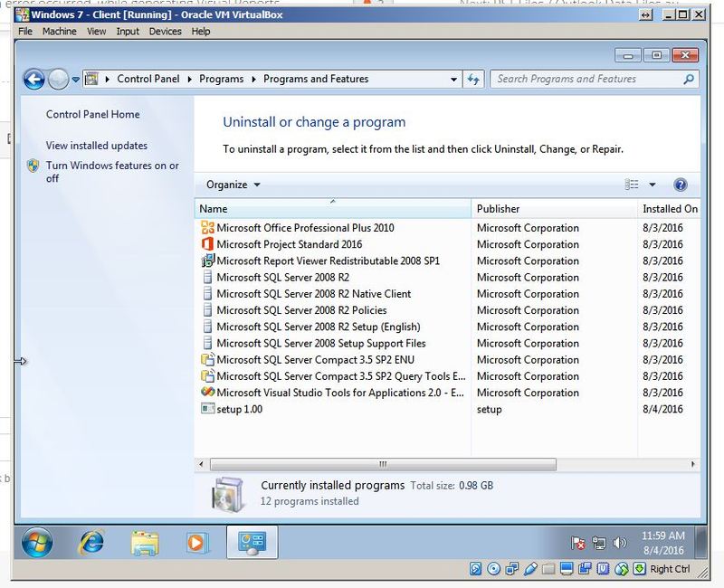Click the Search Programs and Features field

click(x=595, y=80)
